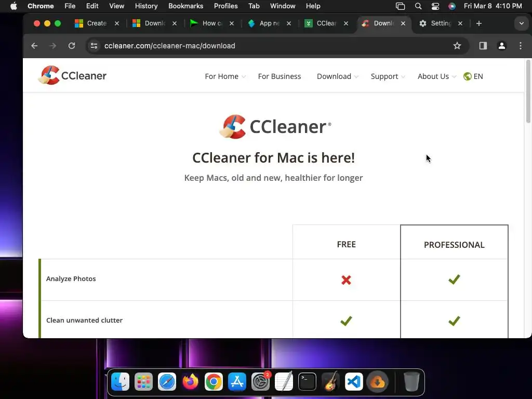Reload the page with refresh icon
532x399 pixels.
[x=72, y=46]
